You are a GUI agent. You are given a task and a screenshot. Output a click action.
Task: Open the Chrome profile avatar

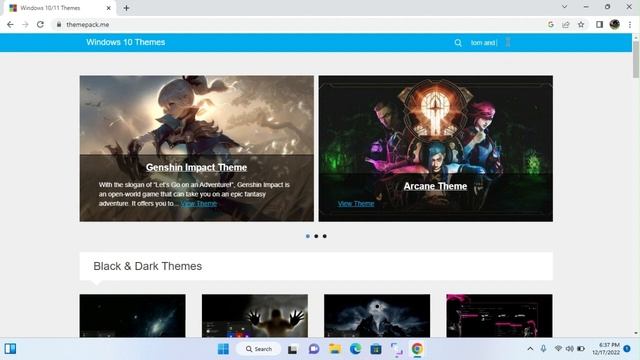[615, 24]
